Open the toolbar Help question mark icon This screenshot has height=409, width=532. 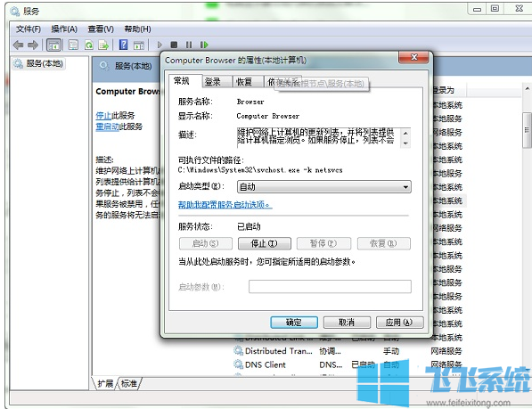(124, 45)
